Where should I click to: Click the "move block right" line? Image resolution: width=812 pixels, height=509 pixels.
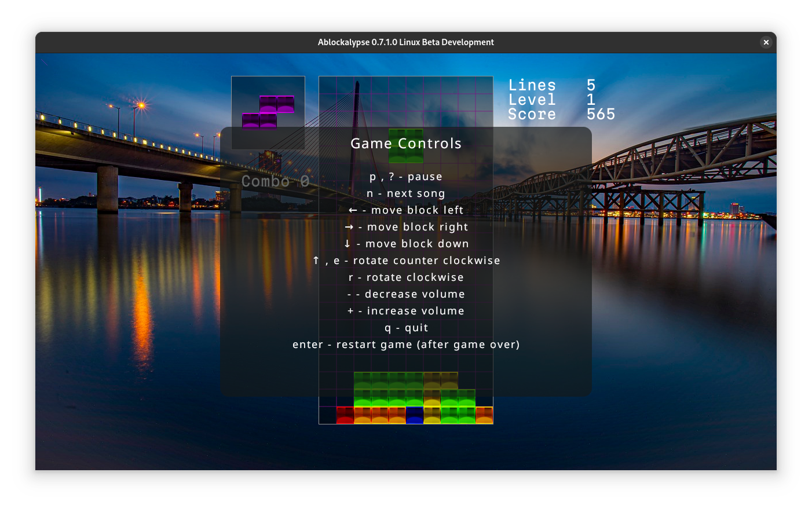(x=406, y=227)
